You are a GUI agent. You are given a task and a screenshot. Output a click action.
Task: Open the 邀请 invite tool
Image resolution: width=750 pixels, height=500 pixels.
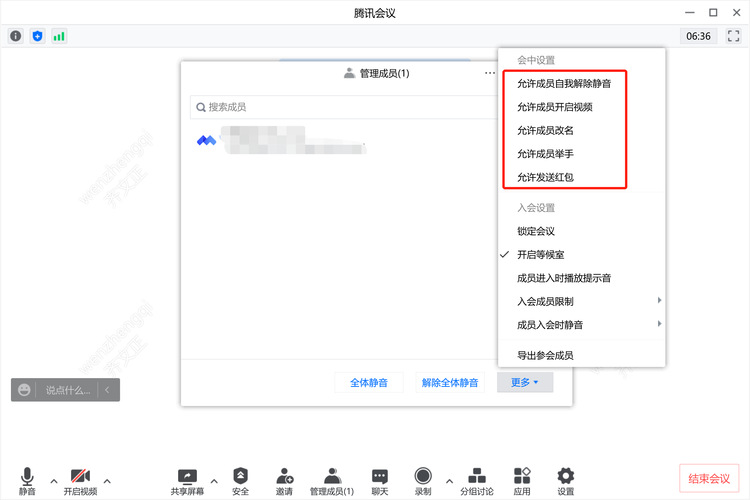285,481
